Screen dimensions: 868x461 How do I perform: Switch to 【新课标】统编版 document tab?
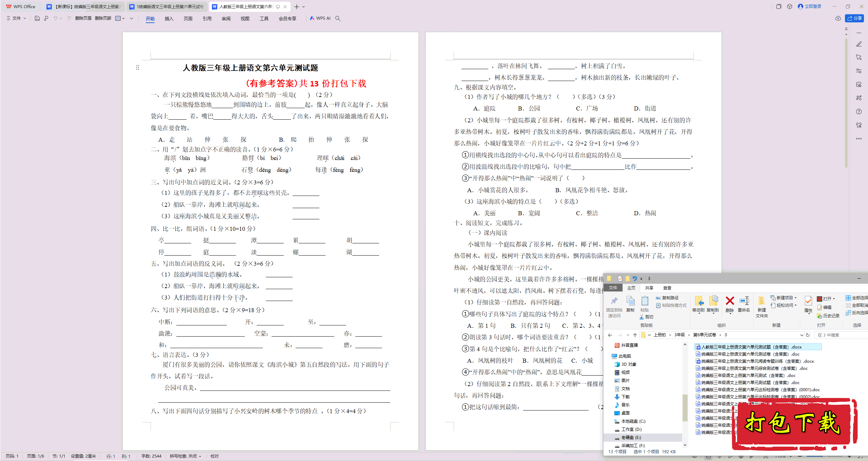pos(84,6)
